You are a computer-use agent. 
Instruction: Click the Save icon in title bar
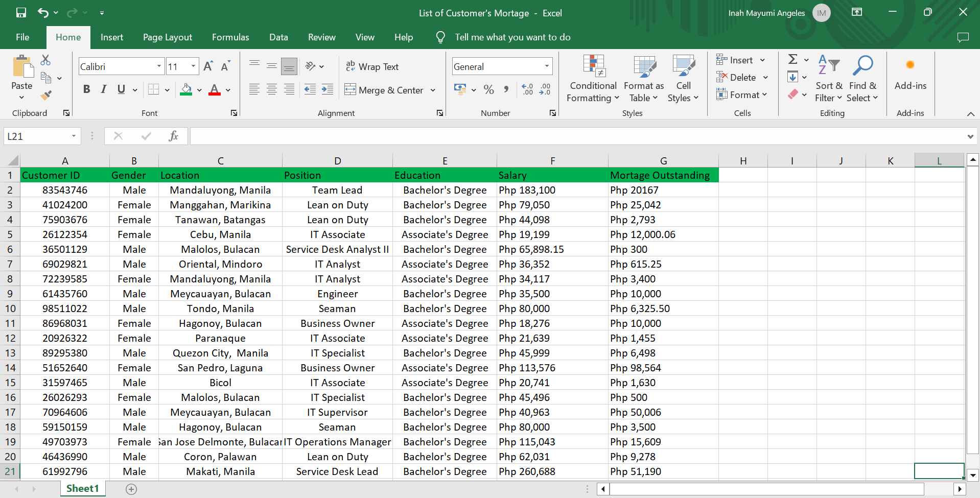coord(21,13)
